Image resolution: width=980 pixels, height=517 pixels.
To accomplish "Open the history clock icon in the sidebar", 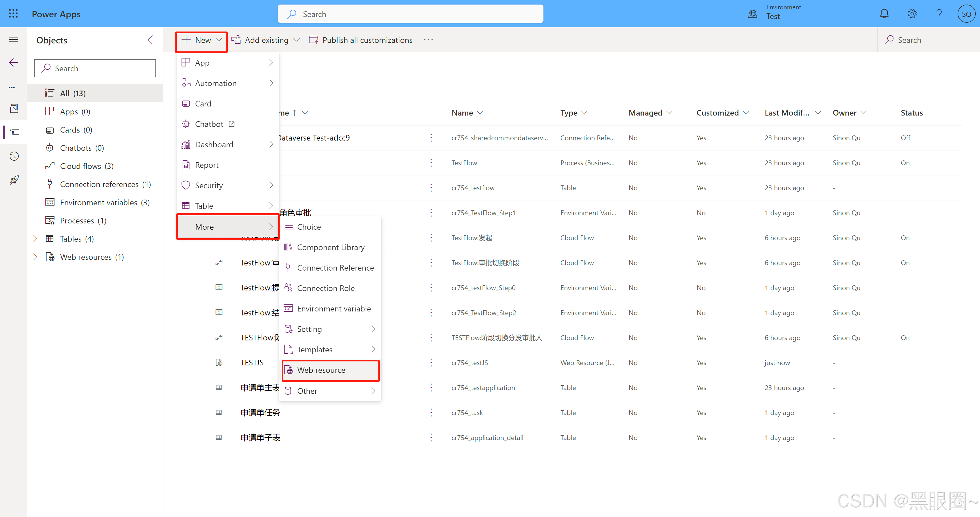I will [x=14, y=156].
